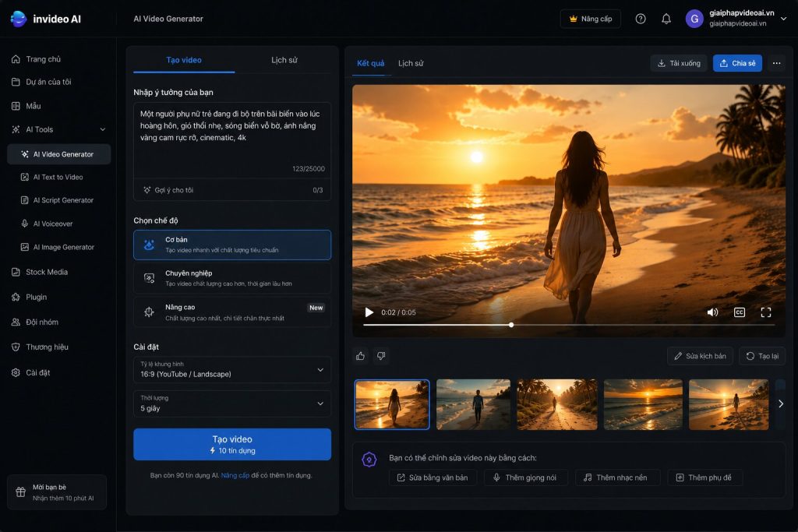The height and width of the screenshot is (532, 798).
Task: Click Thêm giọng nói button
Action: click(524, 477)
